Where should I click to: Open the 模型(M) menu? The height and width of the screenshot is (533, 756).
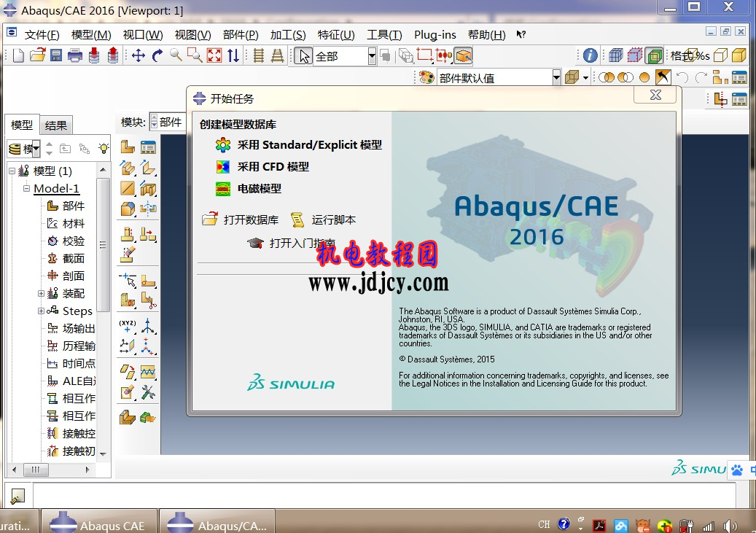point(91,35)
